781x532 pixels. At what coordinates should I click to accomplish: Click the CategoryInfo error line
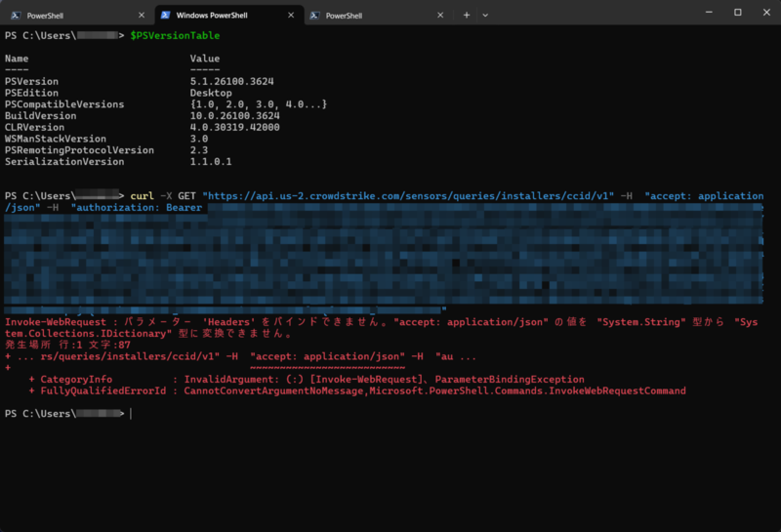307,379
